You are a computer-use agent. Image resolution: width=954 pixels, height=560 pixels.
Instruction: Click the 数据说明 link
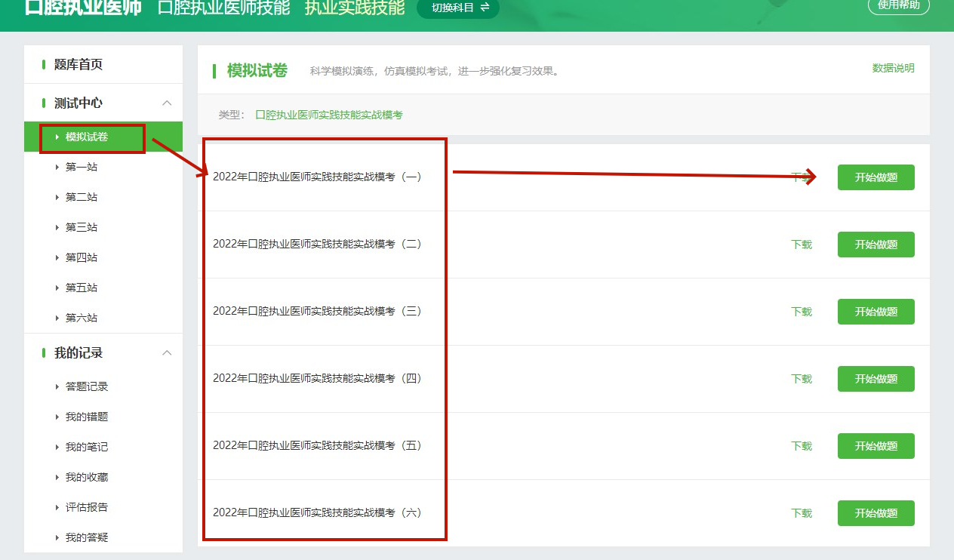893,69
